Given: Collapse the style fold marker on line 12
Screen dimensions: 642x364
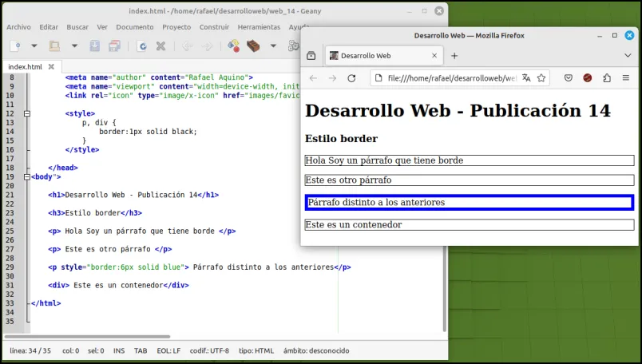Looking at the screenshot, I should tap(27, 113).
